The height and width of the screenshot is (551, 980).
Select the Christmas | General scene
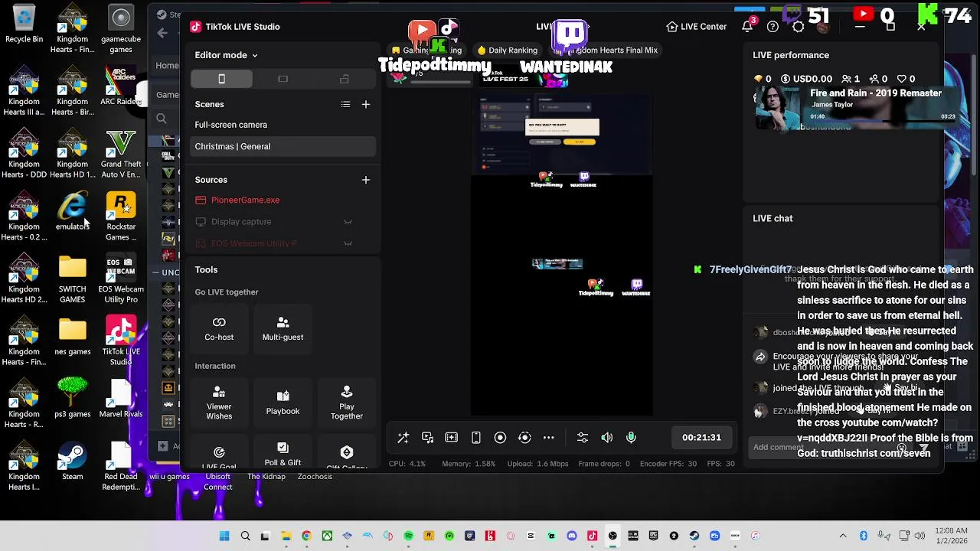click(283, 146)
